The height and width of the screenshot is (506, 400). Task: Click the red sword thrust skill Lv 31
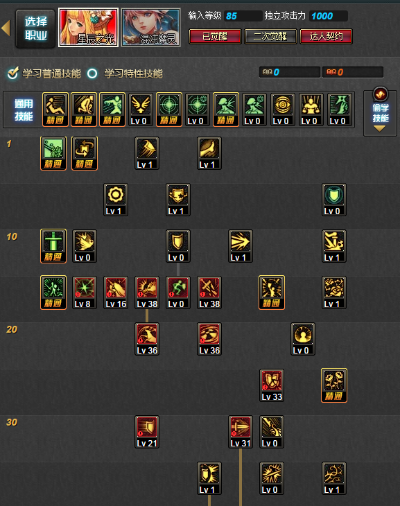pyautogui.click(x=240, y=432)
